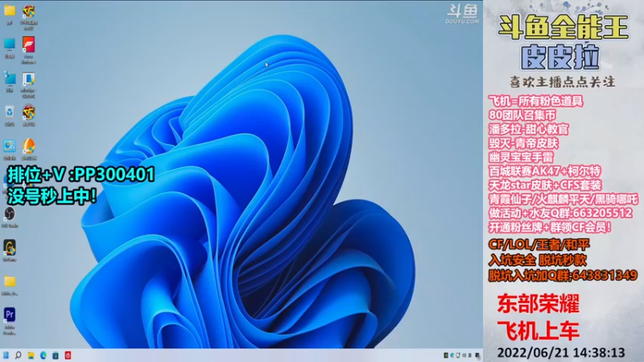Open taskbar Search magnifier icon

coord(18,355)
